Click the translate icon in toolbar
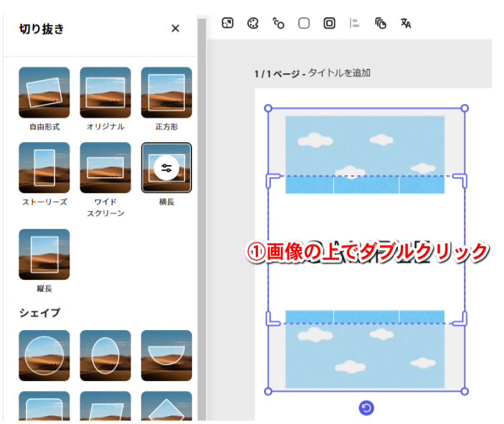Screen dimensions: 504x424 (406, 23)
